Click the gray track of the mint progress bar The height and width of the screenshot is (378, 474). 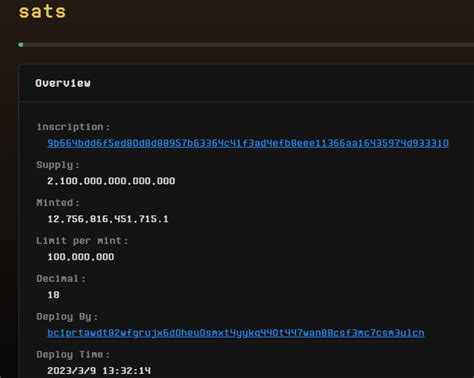click(248, 45)
